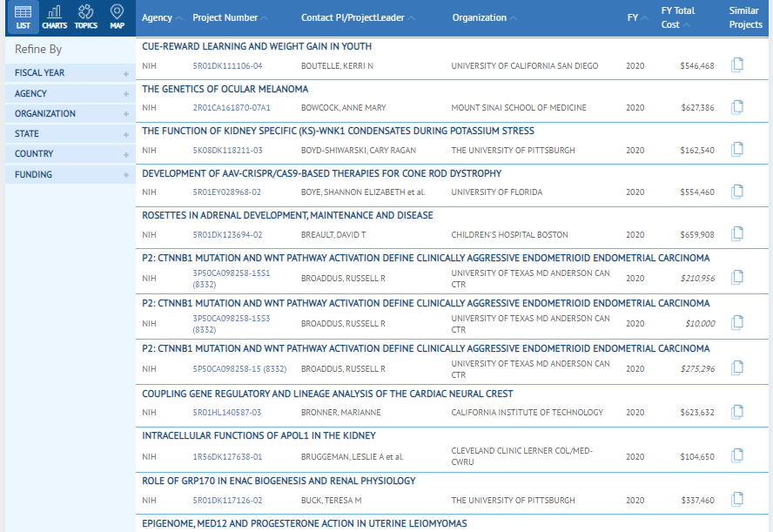Viewport: 773px width, 532px height.
Task: Open the Charts view
Action: point(54,17)
